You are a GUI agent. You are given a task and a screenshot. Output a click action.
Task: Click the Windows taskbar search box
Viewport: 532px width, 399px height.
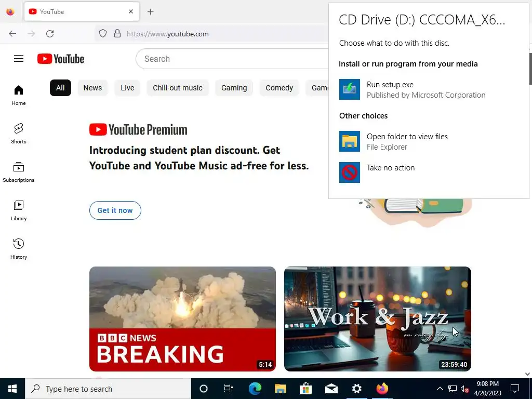(108, 389)
